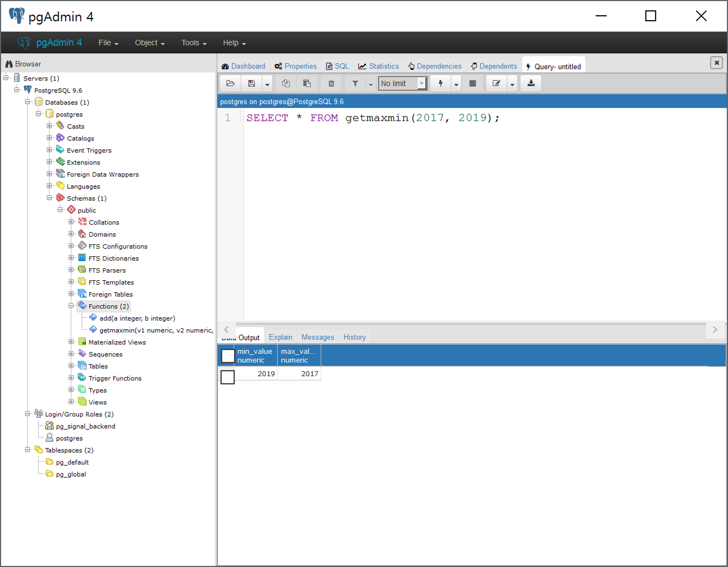Switch to the Properties tab
Screen dimensions: 728x567
click(x=296, y=66)
